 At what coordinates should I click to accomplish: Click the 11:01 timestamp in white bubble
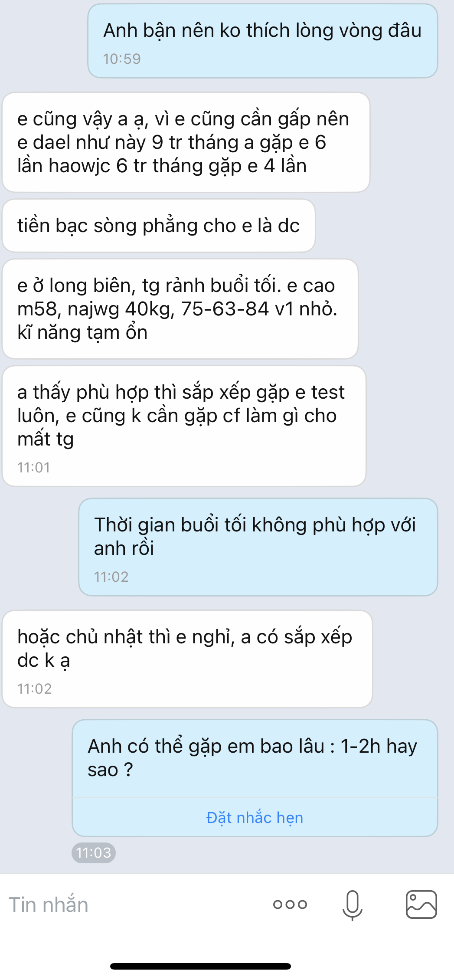pos(34,468)
